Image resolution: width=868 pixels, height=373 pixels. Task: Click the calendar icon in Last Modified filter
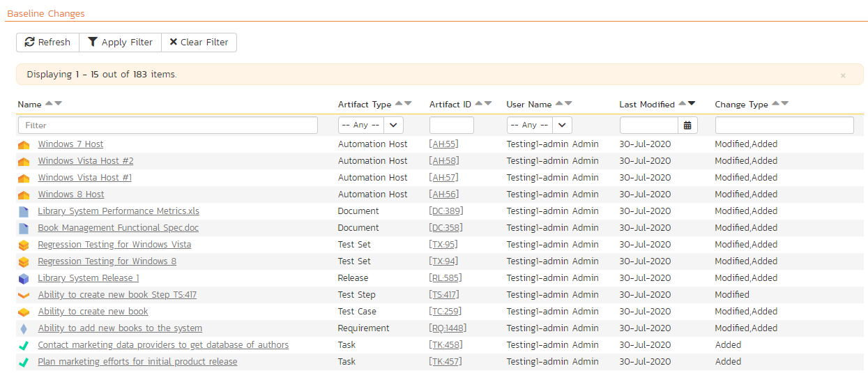[x=687, y=125]
